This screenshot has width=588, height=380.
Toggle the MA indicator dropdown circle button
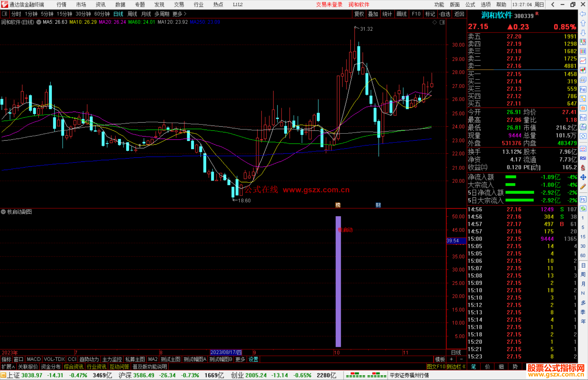coord(39,22)
